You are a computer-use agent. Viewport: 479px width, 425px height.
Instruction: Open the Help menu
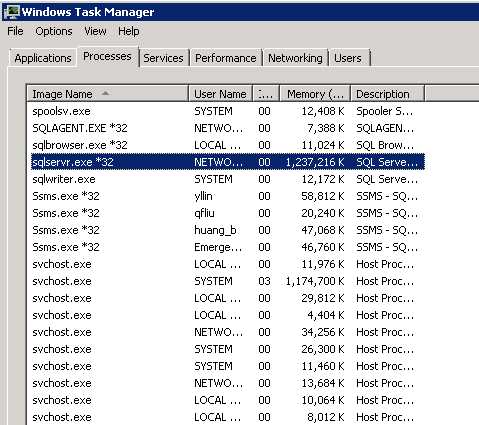click(129, 31)
